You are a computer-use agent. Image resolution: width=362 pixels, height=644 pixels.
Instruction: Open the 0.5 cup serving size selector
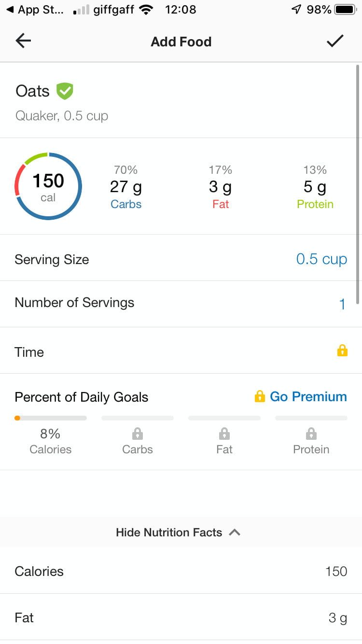click(321, 259)
